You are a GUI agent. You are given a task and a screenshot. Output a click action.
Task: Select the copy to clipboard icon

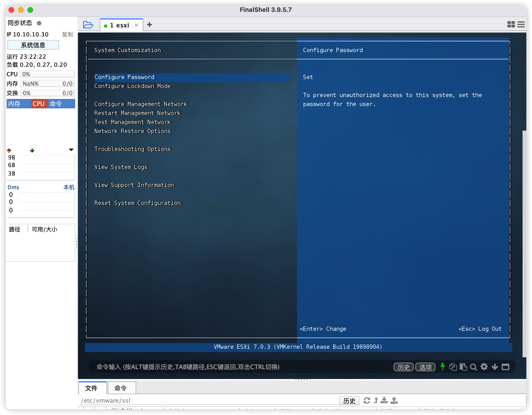453,367
